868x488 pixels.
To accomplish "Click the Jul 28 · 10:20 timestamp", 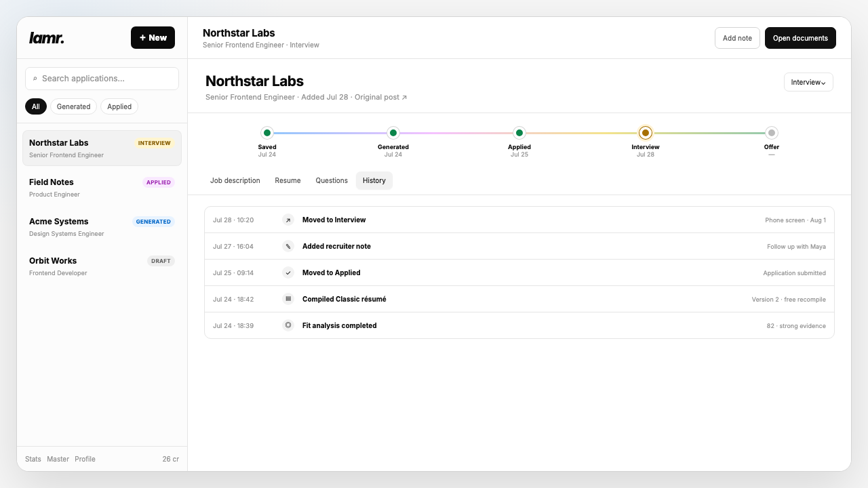I will click(233, 220).
